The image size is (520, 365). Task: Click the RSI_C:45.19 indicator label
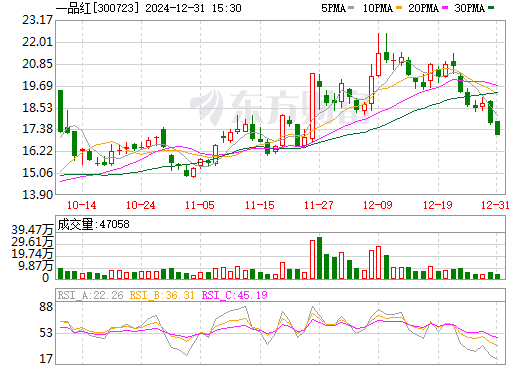coord(235,295)
